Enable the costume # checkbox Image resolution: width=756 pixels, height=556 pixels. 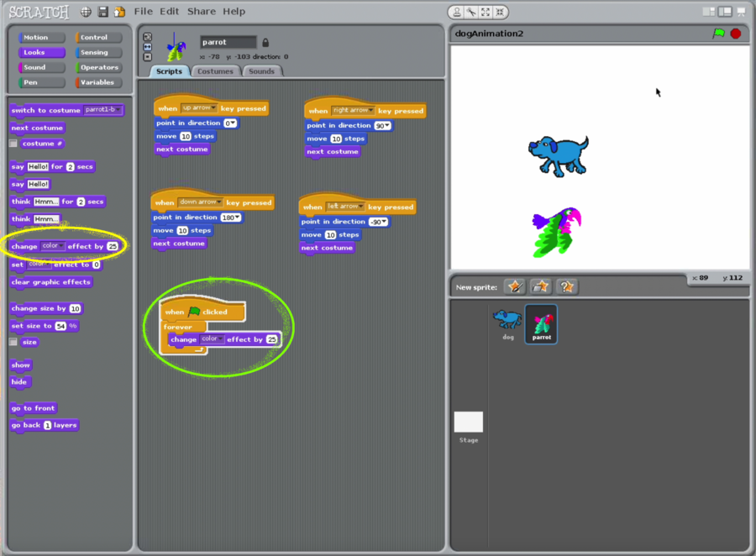click(x=13, y=144)
